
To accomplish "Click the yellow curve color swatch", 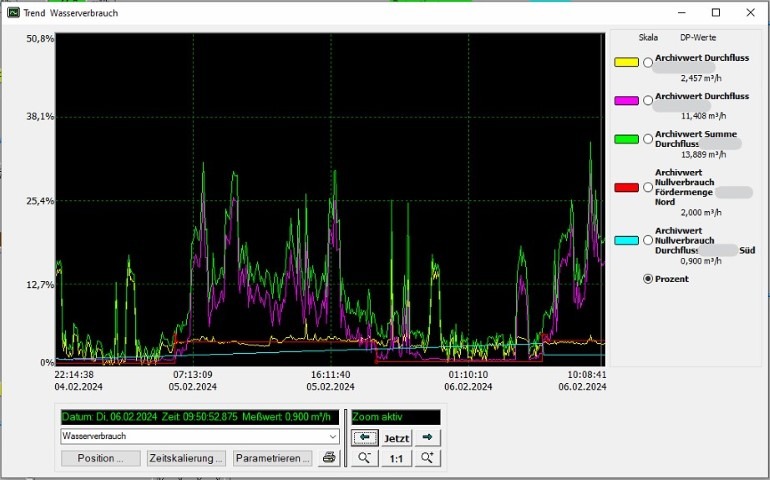I will click(626, 62).
